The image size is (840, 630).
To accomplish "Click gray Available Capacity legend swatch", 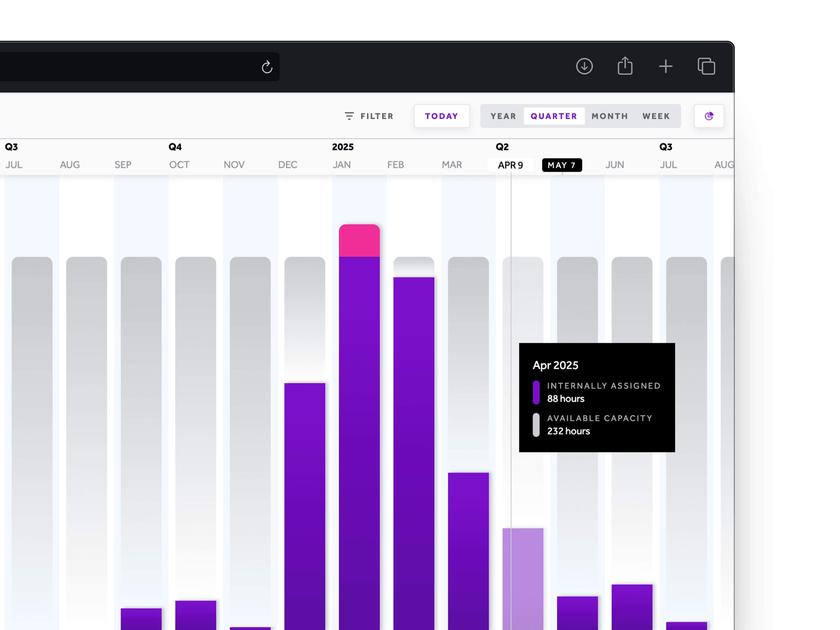I will click(536, 425).
